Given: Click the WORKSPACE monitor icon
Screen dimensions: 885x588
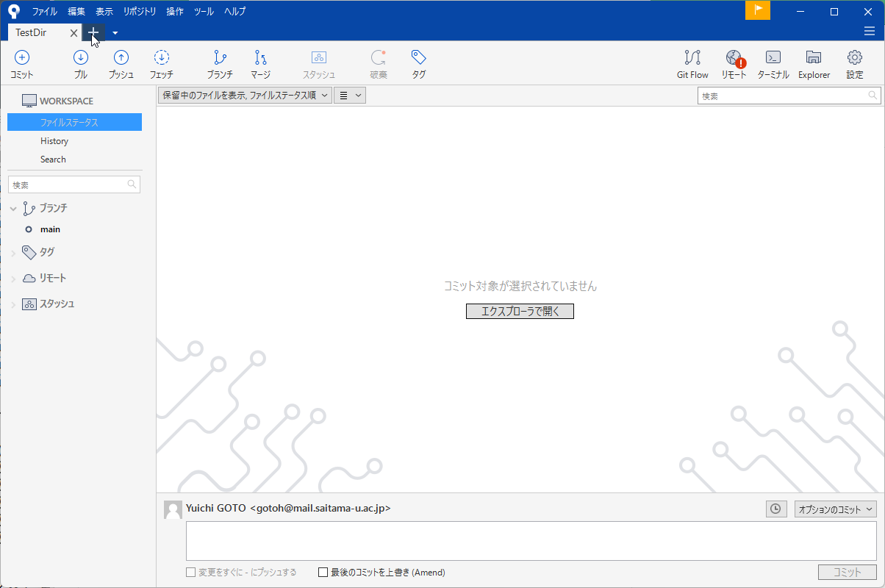Looking at the screenshot, I should click(29, 101).
